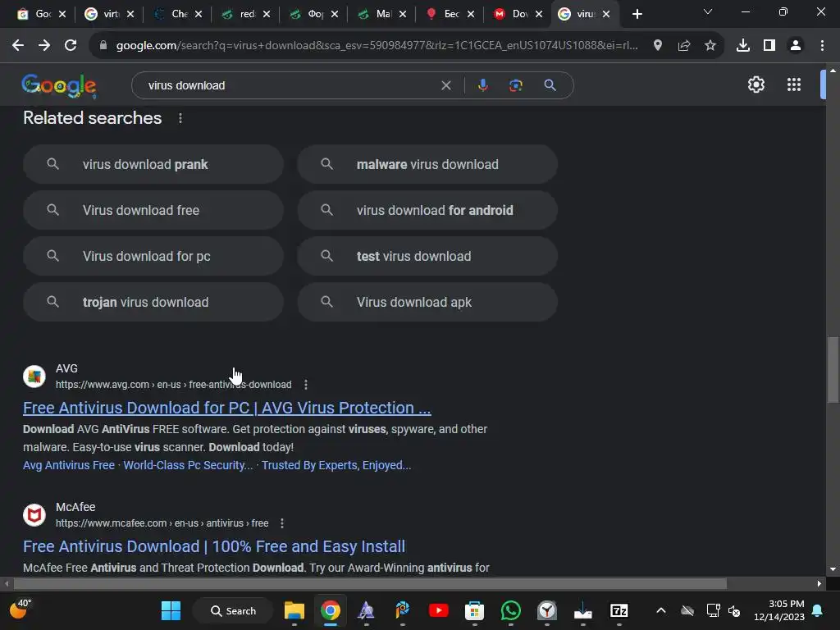Click the McAfee site favicon

coord(34,515)
